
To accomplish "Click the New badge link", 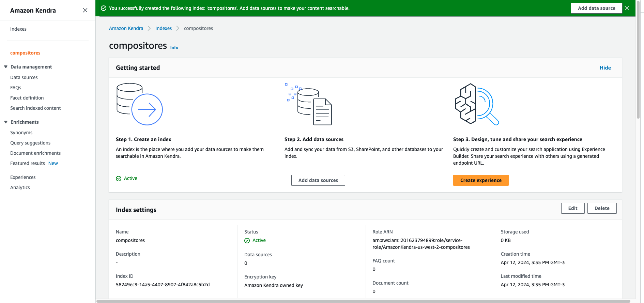I will click(53, 163).
